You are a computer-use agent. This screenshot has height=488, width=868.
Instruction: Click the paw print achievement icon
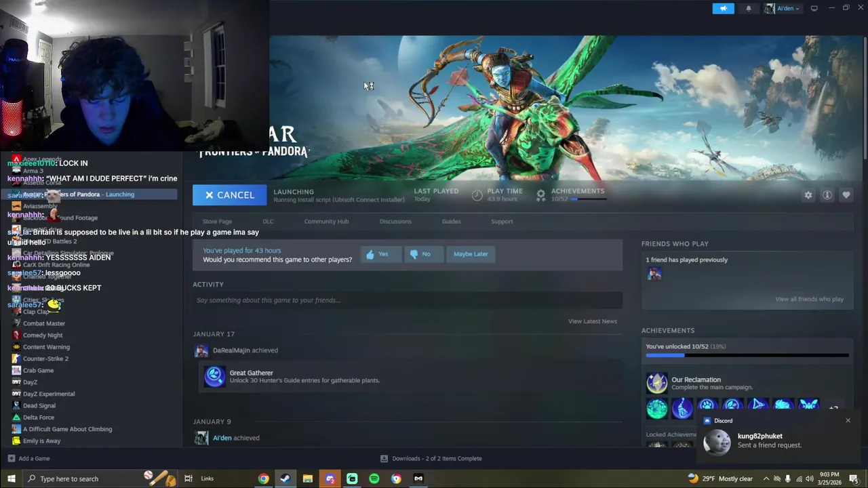707,408
